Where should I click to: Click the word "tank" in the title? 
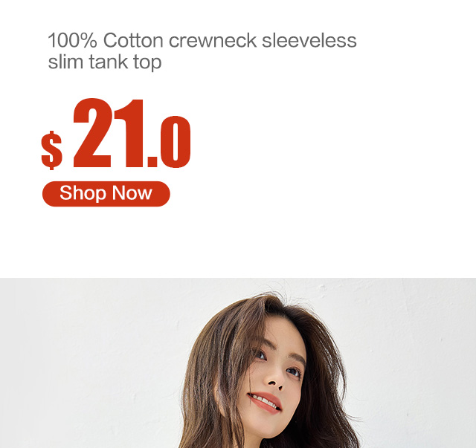pyautogui.click(x=108, y=62)
